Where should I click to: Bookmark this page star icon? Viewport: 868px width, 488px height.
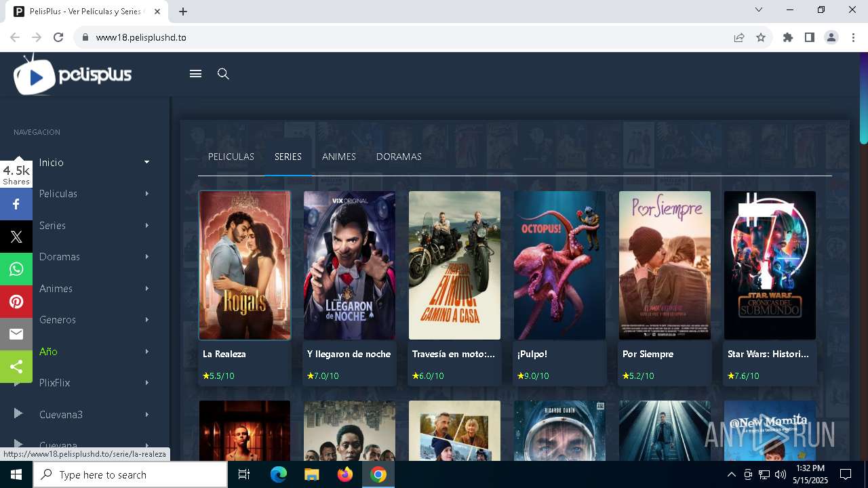[x=761, y=37]
